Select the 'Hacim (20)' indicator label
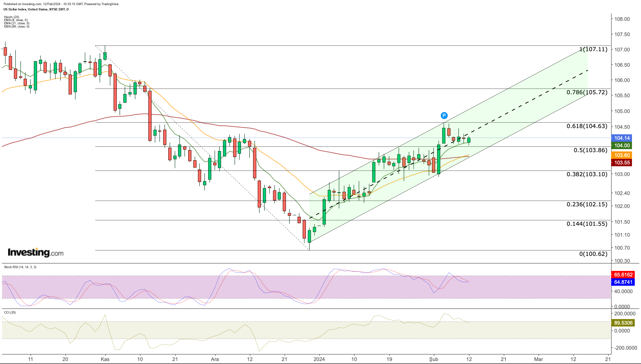The height and width of the screenshot is (364, 641). (x=12, y=17)
